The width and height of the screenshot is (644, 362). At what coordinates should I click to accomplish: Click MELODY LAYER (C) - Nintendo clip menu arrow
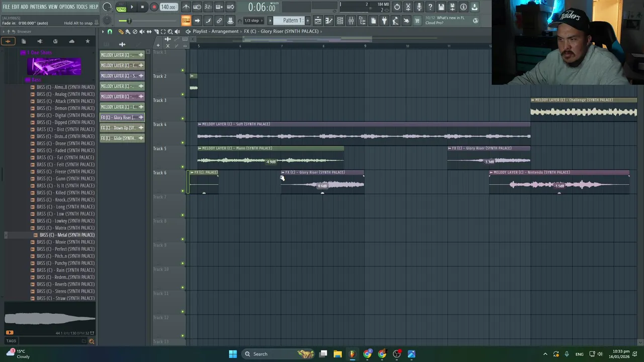tap(492, 172)
